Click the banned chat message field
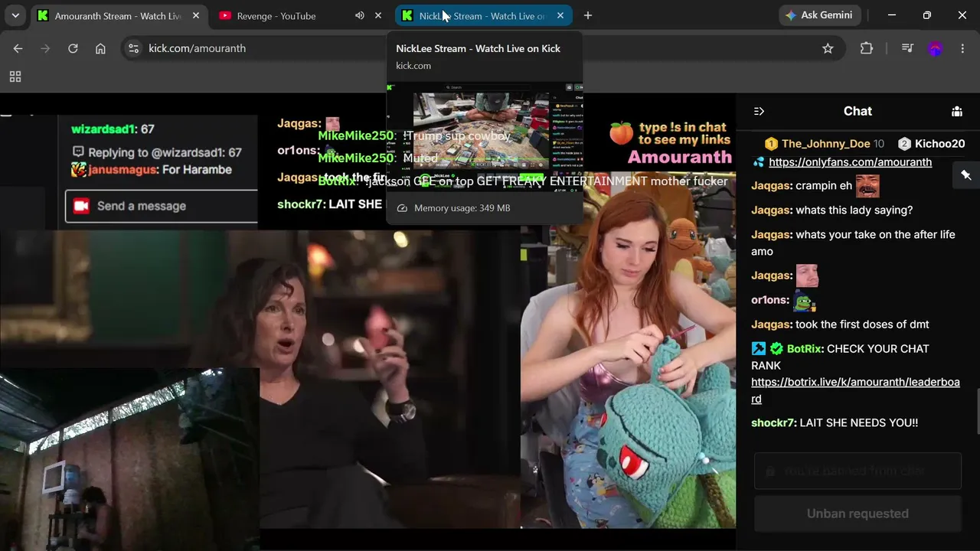 [x=857, y=471]
